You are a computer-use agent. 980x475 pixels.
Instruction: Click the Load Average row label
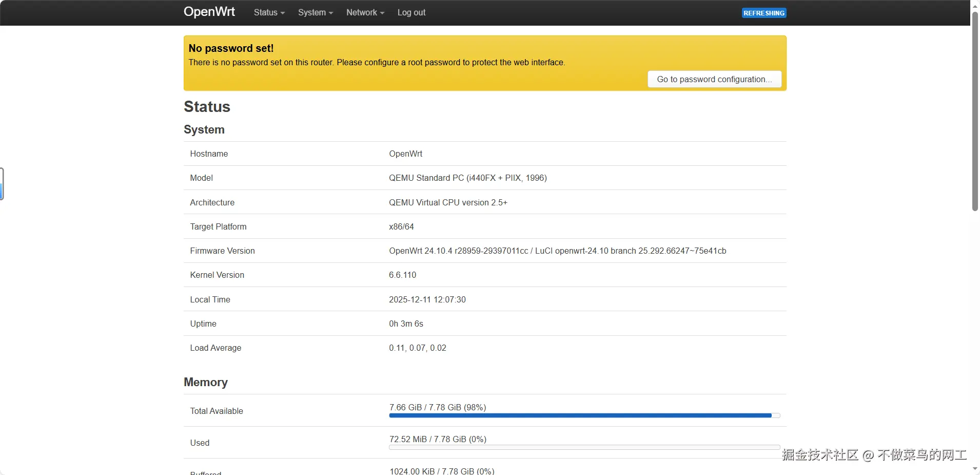coord(215,348)
